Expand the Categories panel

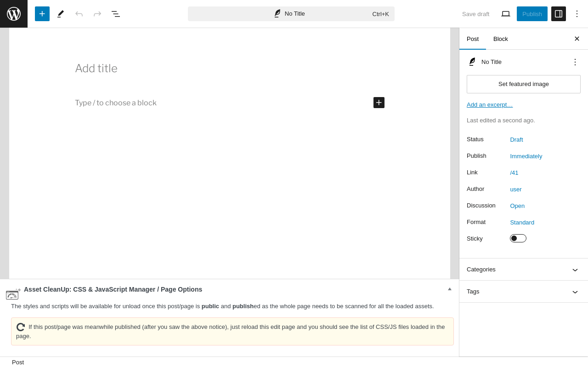tap(524, 270)
